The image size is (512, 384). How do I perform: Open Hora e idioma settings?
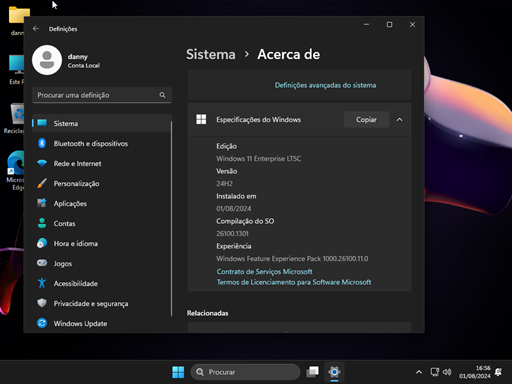point(101,244)
